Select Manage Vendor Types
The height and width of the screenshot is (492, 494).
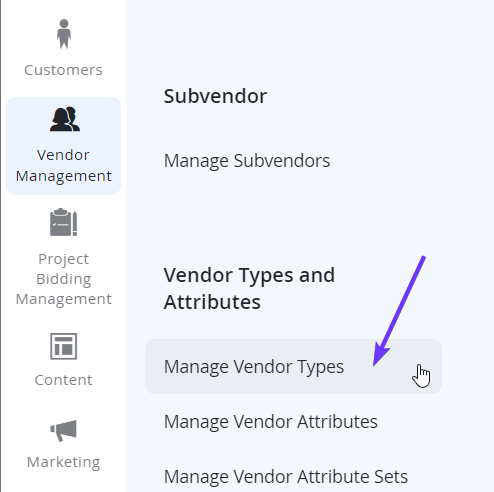254,367
